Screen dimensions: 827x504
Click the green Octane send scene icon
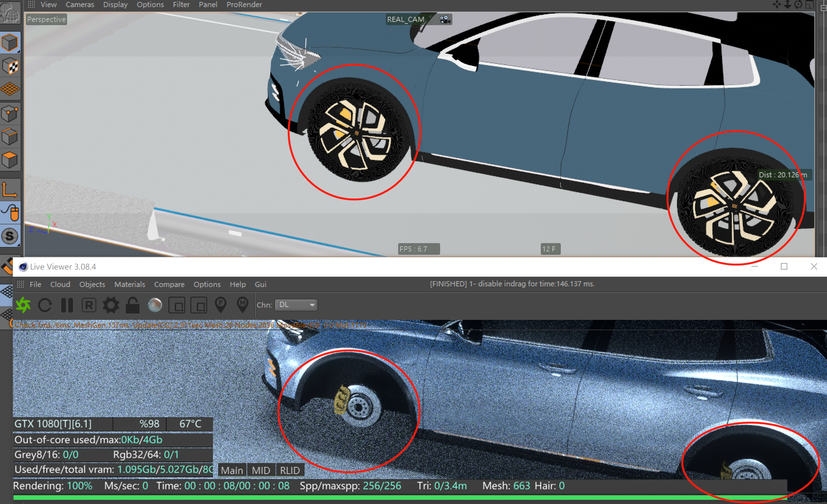point(23,305)
